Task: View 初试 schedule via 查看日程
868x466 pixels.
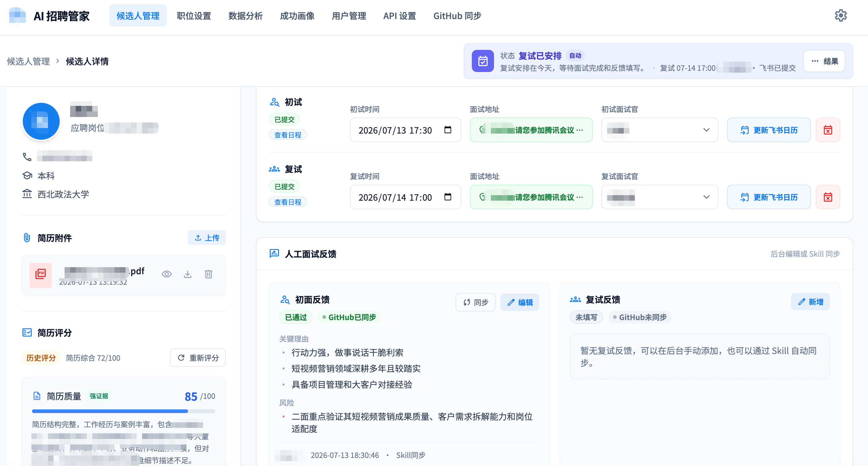Action: (288, 135)
